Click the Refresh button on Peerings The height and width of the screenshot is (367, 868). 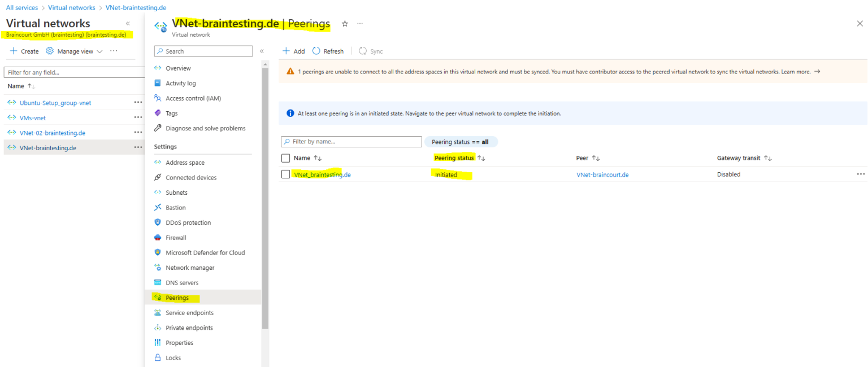pos(328,51)
